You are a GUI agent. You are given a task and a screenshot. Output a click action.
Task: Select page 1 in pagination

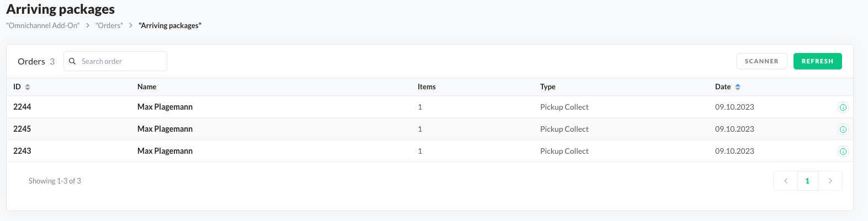pyautogui.click(x=807, y=181)
